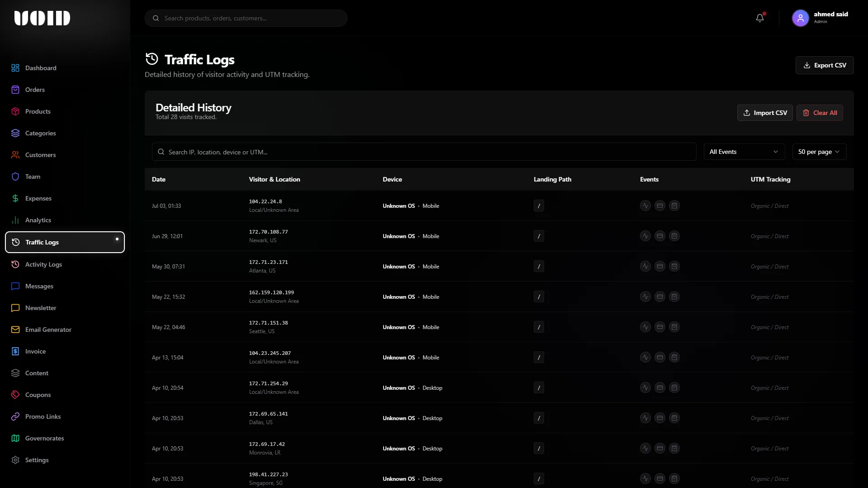Select IP address 104.23.245.207

pos(270,353)
